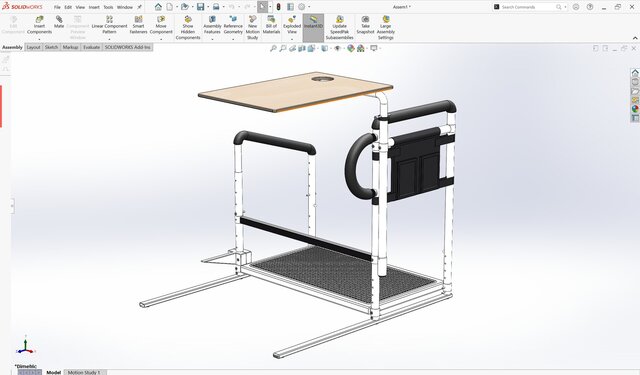Click the Edit Appearance icon

pos(351,48)
